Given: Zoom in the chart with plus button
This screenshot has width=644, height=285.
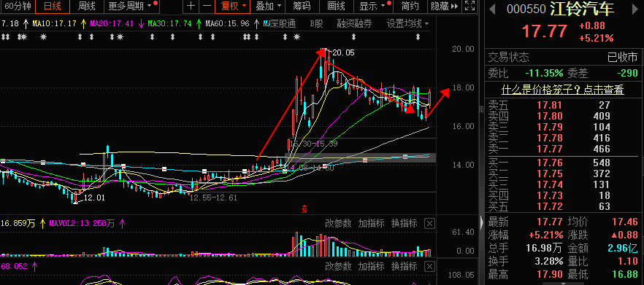Looking at the screenshot, I should click(191, 6).
